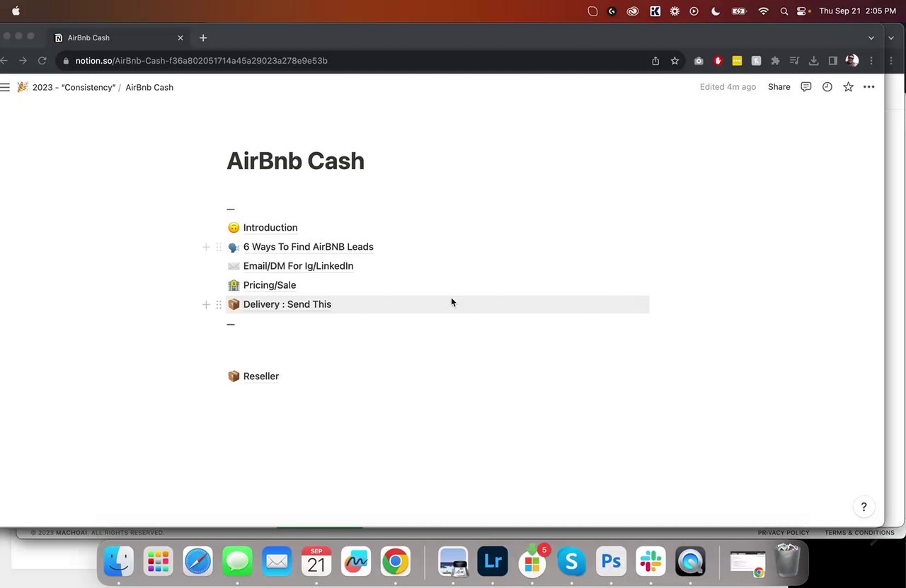Image resolution: width=906 pixels, height=588 pixels.
Task: Open 6 Ways To Find AirBNB Leads page
Action: click(x=309, y=247)
